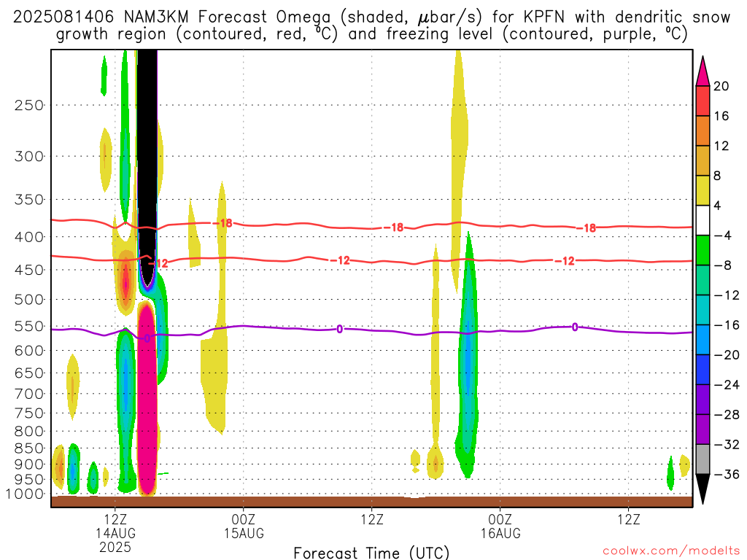Viewport: 747px width, 560px height.
Task: Click the yellow colorbar swatch between 4 and 8
Action: click(703, 190)
